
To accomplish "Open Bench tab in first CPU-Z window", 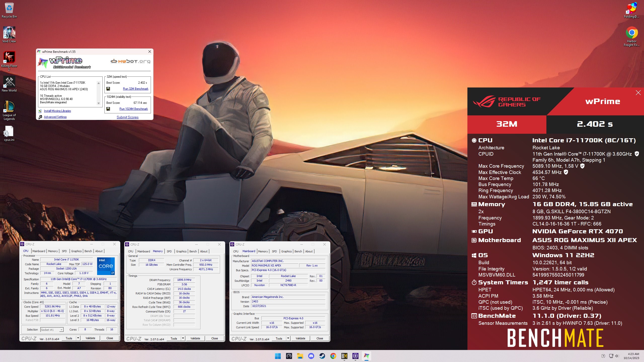I will (88, 251).
